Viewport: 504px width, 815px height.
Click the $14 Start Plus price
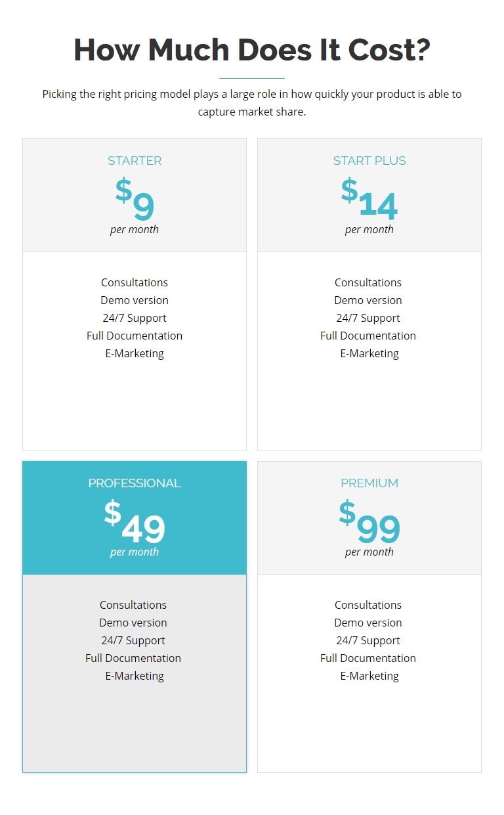tap(369, 201)
